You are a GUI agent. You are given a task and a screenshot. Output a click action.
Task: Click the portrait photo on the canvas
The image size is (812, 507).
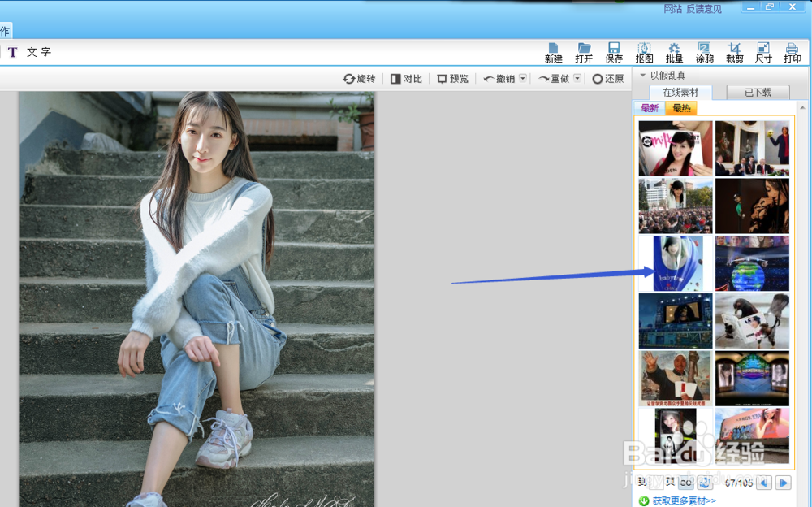(197, 299)
